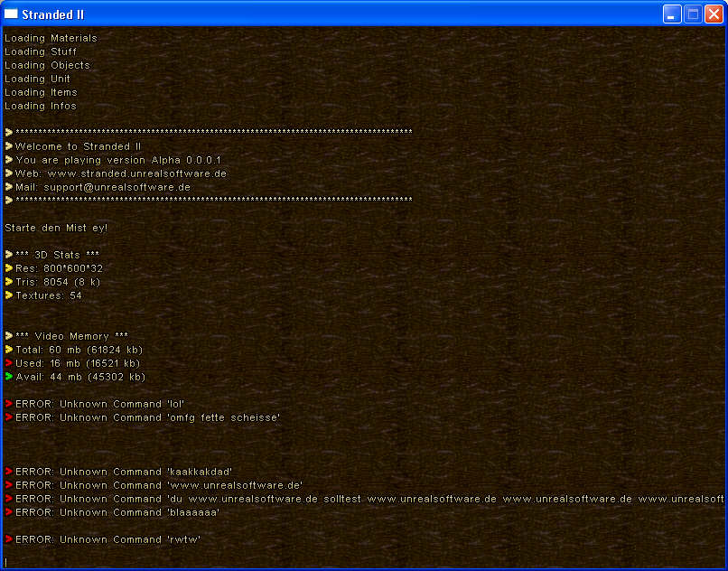Close the Stranded II window
Image resolution: width=728 pixels, height=571 pixels.
coord(714,14)
